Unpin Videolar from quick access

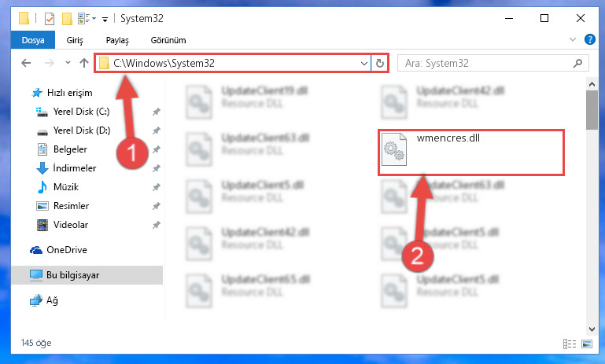(156, 225)
